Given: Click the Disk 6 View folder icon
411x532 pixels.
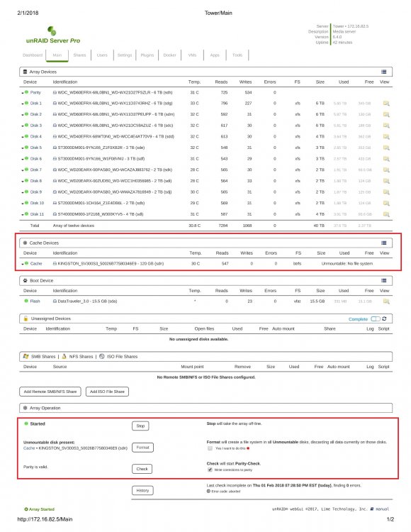Looking at the screenshot, I should [x=386, y=159].
